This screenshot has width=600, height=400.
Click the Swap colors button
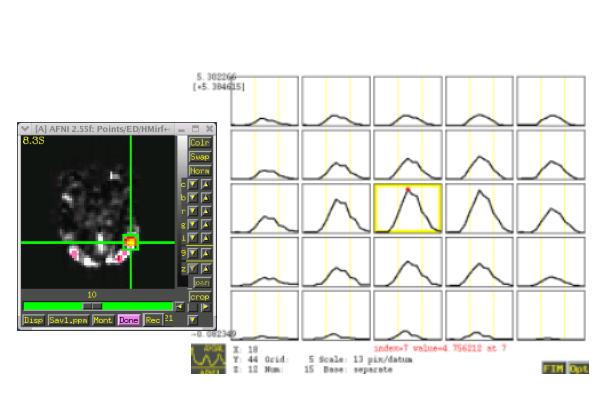point(200,157)
